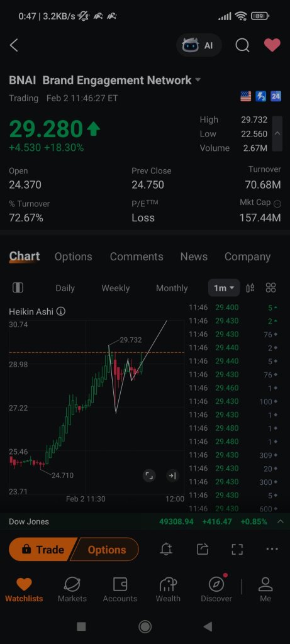Image resolution: width=290 pixels, height=644 pixels.
Task: Tap the Mkt Cap 157.44M value
Action: point(260,218)
